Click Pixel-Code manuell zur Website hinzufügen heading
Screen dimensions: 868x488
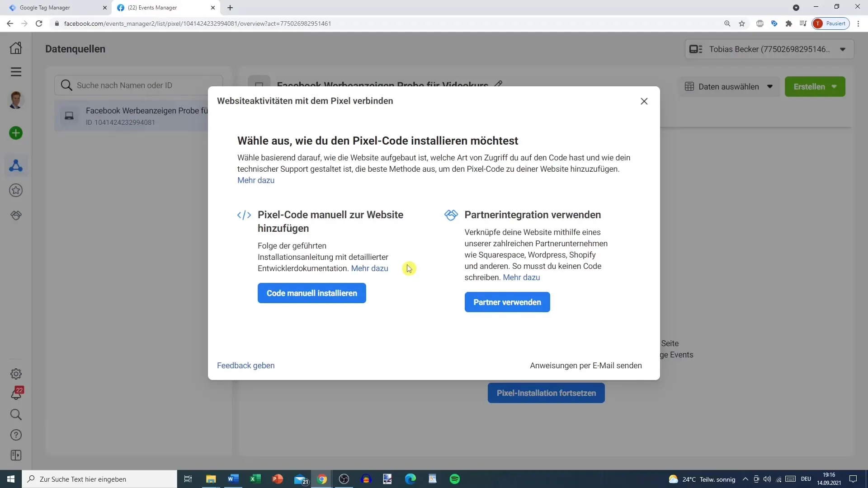330,221
